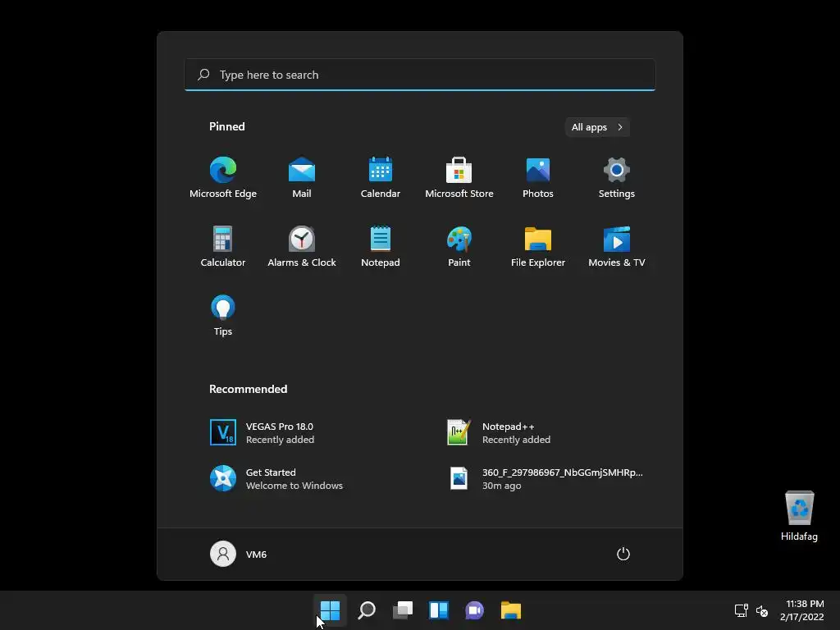Open Task View on the taskbar
840x630 pixels.
tap(402, 610)
